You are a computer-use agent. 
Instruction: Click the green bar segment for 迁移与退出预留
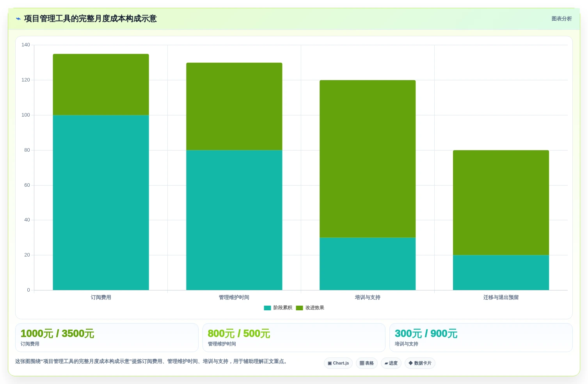pos(501,203)
